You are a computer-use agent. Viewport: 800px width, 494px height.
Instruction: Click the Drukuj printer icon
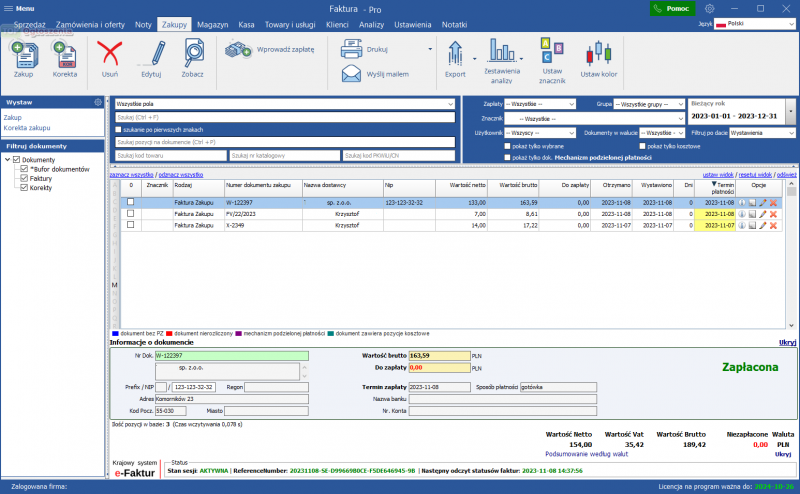(351, 48)
